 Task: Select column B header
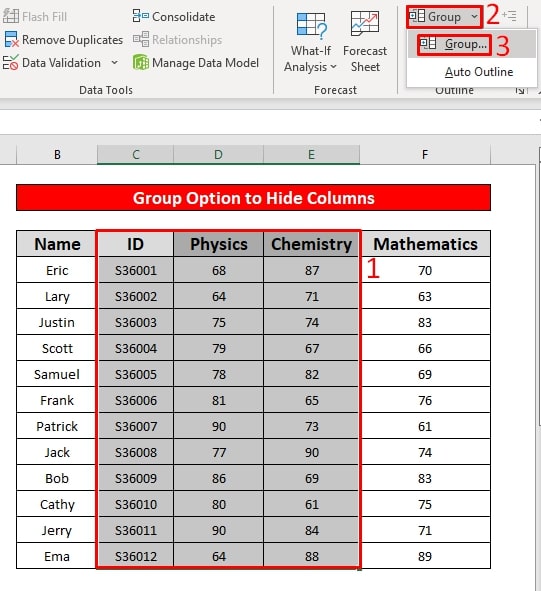click(57, 155)
